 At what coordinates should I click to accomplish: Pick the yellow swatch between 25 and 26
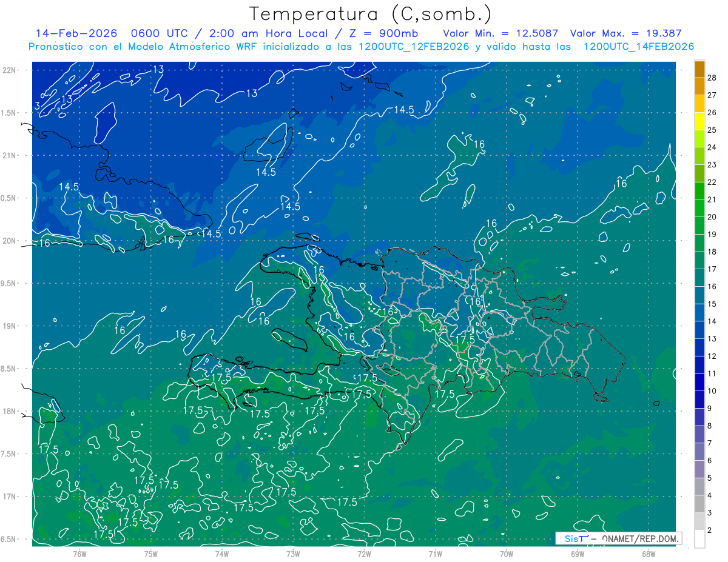[x=699, y=121]
